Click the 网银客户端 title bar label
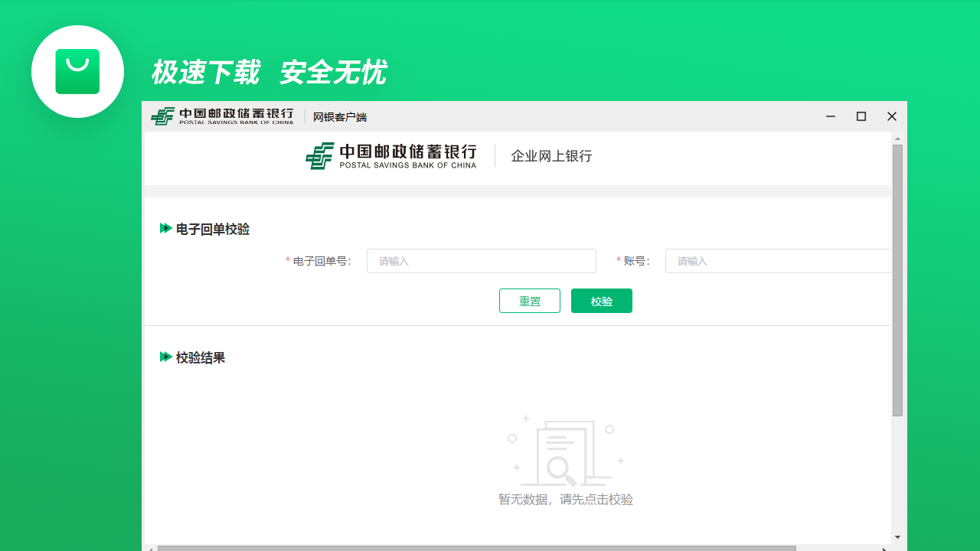Screen dimensions: 980x551 (339, 116)
